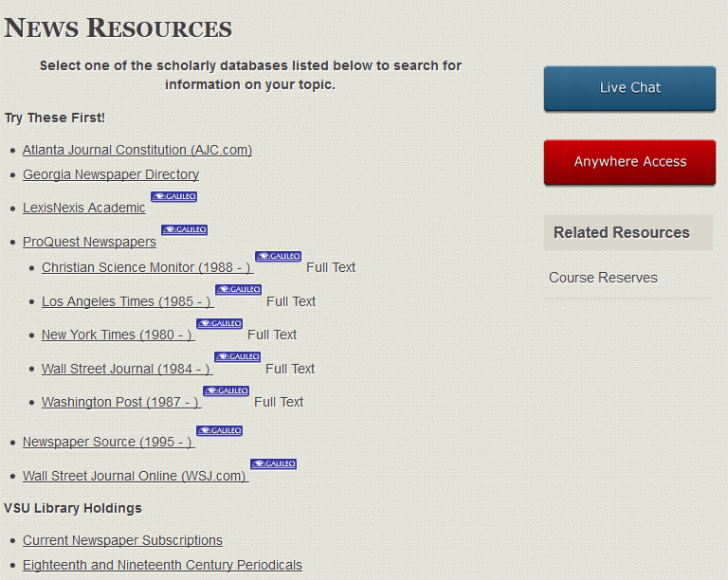
Task: Click the Related Resources heading
Action: click(622, 232)
